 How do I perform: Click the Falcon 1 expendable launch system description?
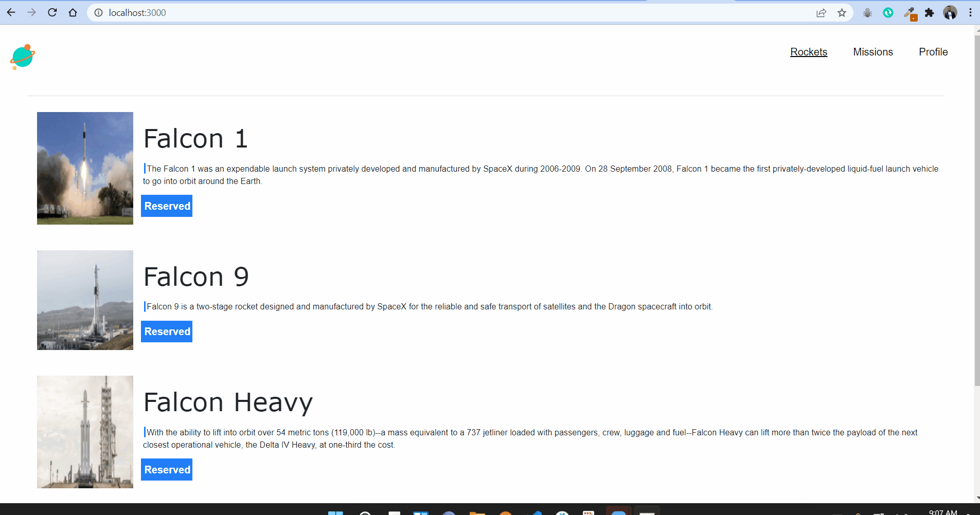click(x=541, y=175)
